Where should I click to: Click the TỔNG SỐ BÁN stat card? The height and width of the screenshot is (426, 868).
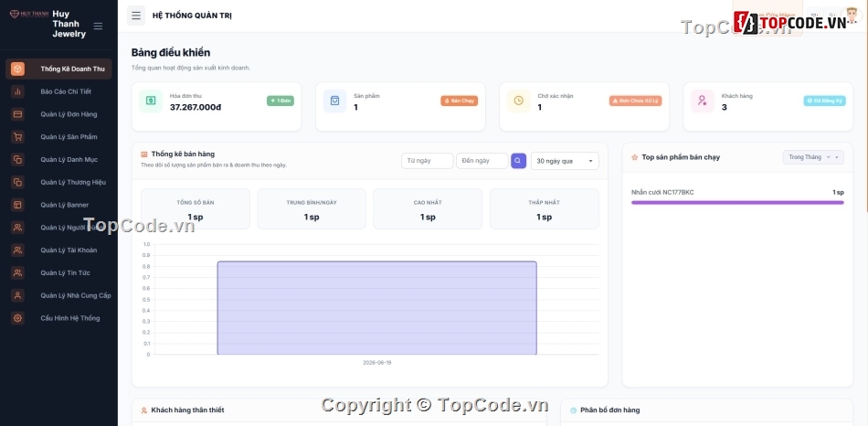196,208
